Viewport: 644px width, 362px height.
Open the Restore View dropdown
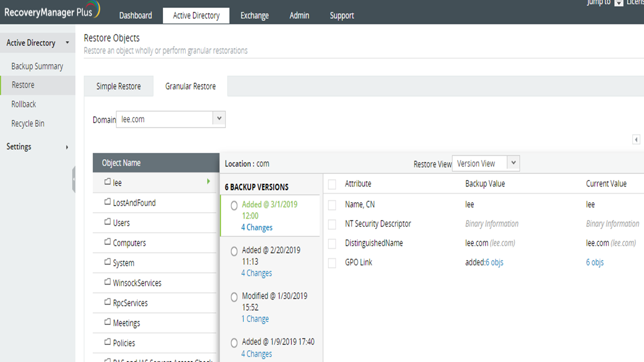[513, 163]
